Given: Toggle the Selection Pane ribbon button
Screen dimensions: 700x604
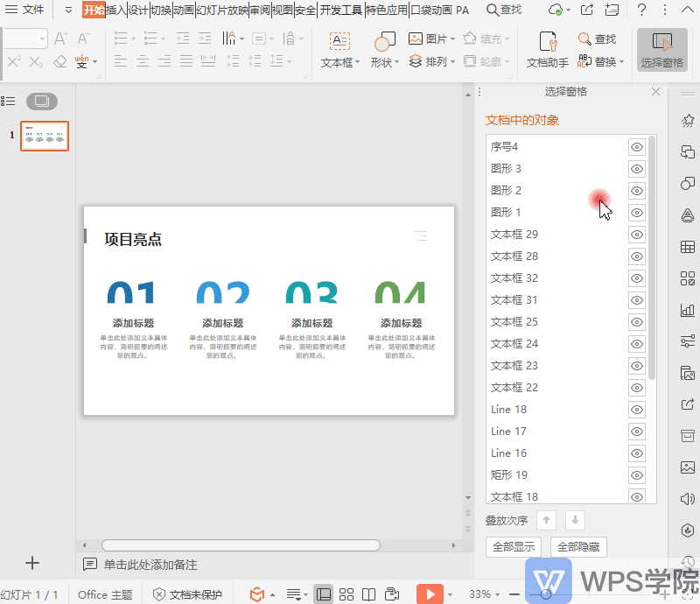Looking at the screenshot, I should point(662,50).
